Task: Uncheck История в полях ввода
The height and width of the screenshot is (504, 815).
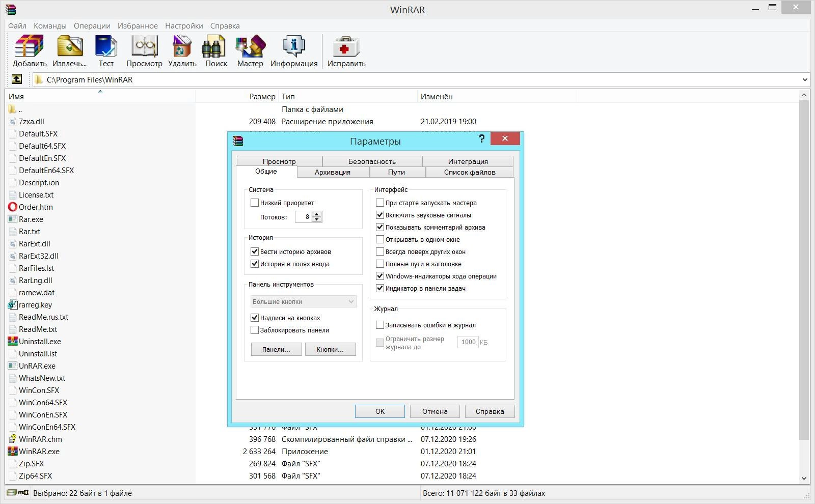Action: (255, 264)
